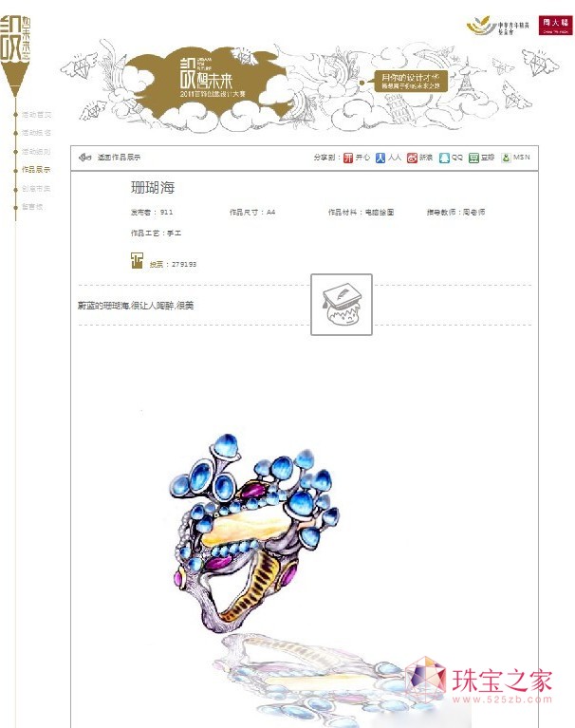Open 留言板 in the side menu
This screenshot has height=728, width=575.
pyautogui.click(x=32, y=207)
